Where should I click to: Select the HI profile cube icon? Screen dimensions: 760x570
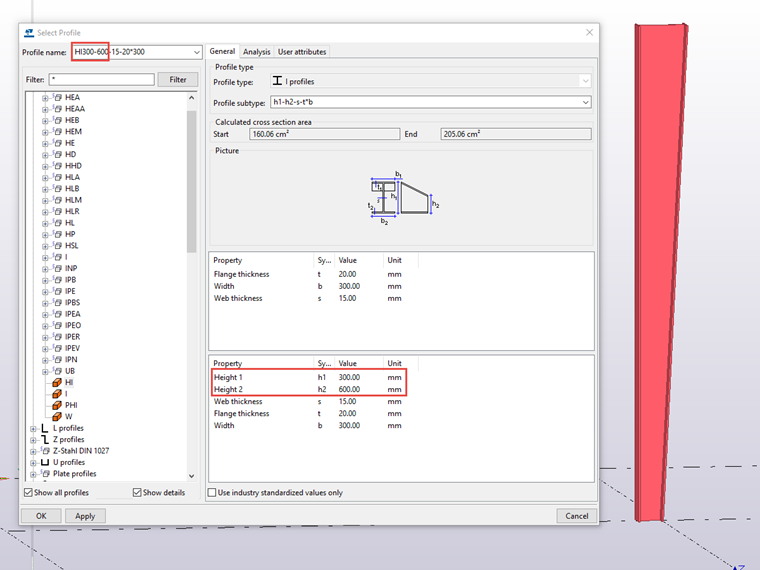click(57, 382)
